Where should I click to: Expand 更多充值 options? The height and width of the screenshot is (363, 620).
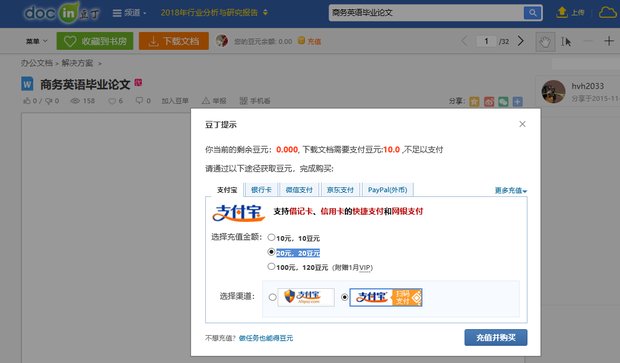click(511, 191)
